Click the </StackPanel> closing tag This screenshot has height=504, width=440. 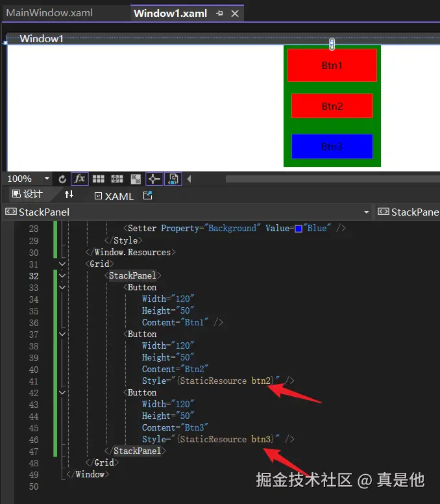coord(135,451)
